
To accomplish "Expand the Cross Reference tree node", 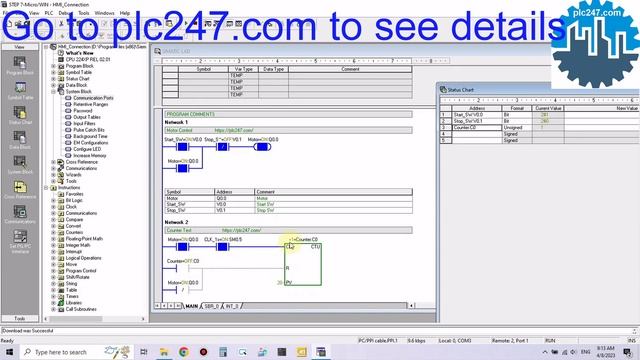I will [x=53, y=162].
